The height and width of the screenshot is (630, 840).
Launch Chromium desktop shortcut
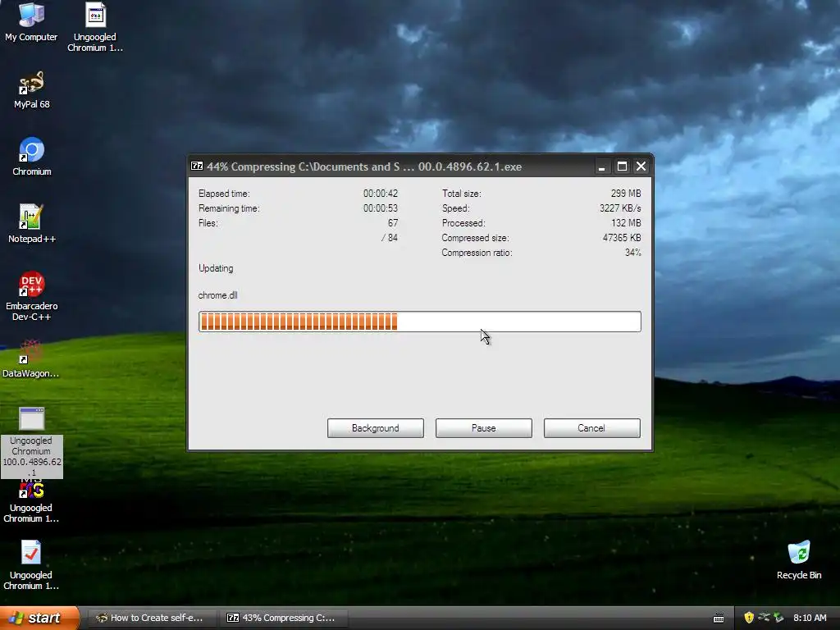click(x=32, y=157)
